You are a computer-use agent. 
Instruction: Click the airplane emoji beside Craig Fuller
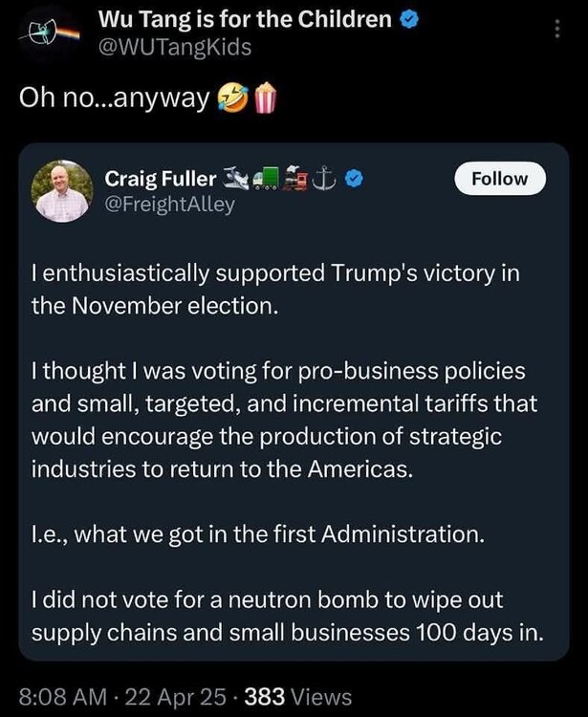(235, 179)
